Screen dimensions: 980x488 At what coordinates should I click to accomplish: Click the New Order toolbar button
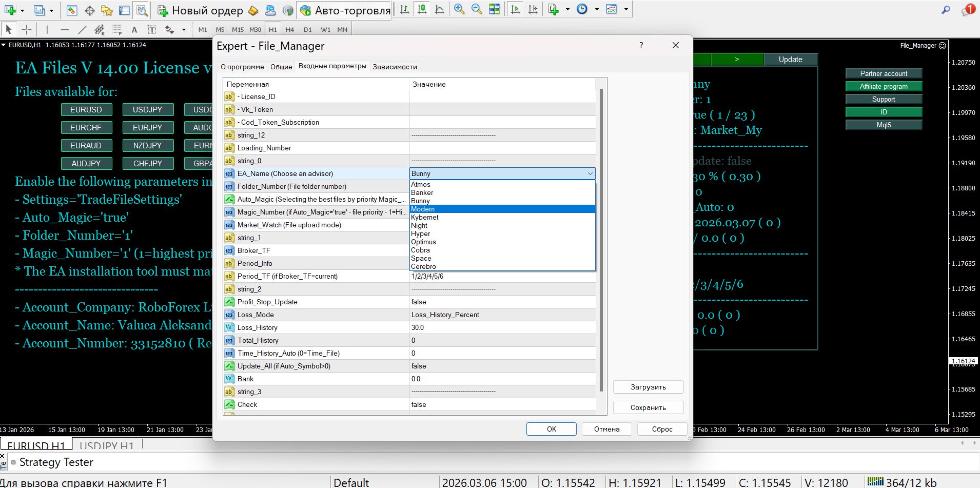tap(200, 10)
